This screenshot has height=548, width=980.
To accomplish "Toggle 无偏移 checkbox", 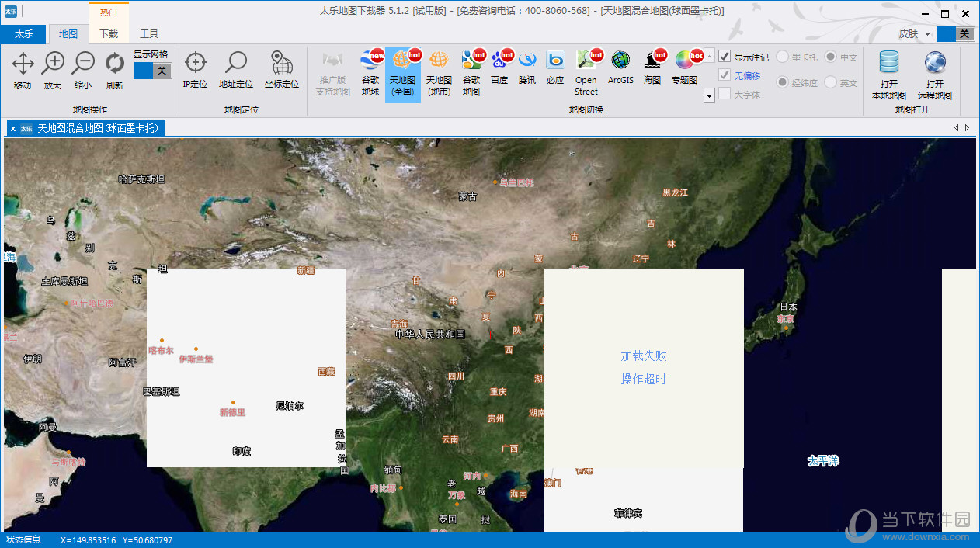I will click(x=725, y=75).
